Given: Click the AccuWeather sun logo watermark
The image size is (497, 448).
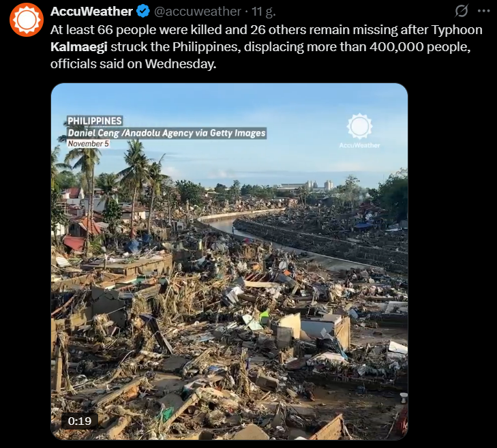Looking at the screenshot, I should 359,126.
